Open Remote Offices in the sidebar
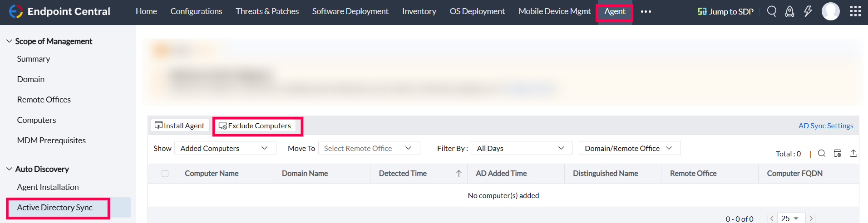The image size is (868, 223). tap(44, 100)
